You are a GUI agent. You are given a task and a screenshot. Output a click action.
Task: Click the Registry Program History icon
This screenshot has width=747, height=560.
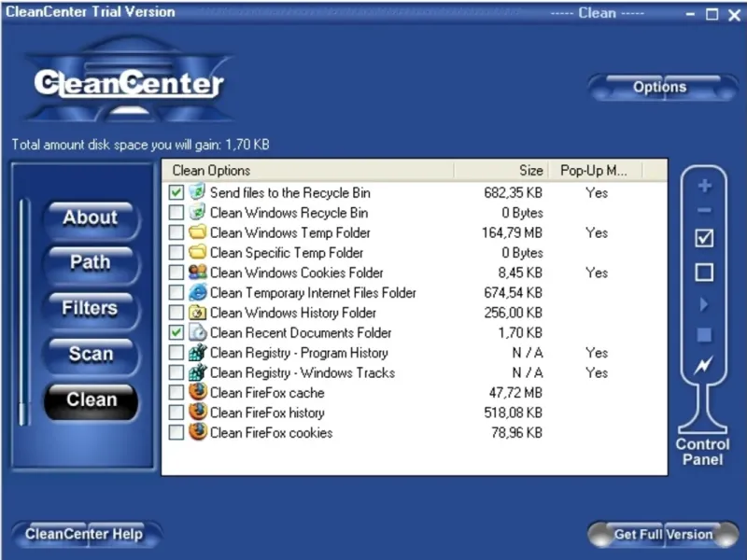(x=197, y=353)
